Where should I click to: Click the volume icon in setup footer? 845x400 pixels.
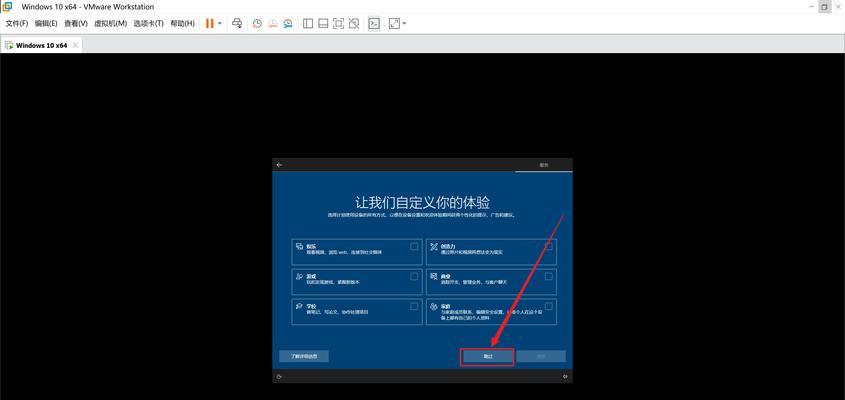(565, 377)
